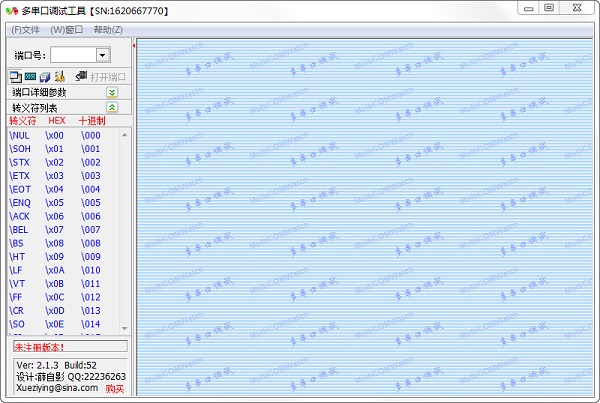Click the blue save-all disks toolbar icon
Image resolution: width=600 pixels, height=403 pixels.
coord(45,77)
